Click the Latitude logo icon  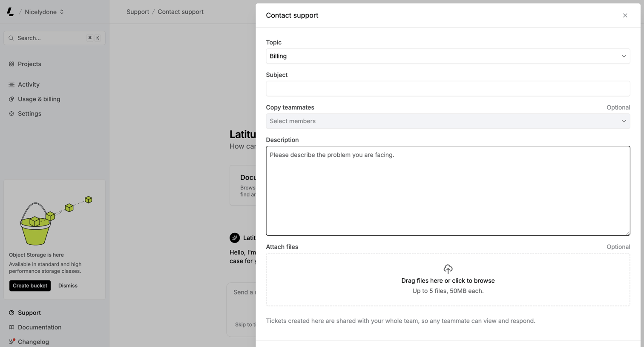pyautogui.click(x=10, y=12)
